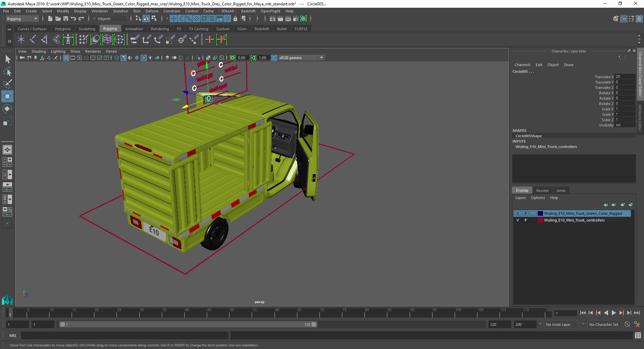Screen dimensions: 644x349
Task: Select the Create Joints tool on the shelf
Action: point(33,40)
